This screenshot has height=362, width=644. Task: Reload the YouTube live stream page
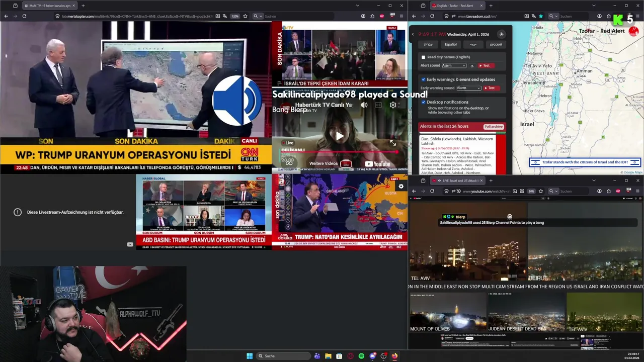click(x=432, y=191)
